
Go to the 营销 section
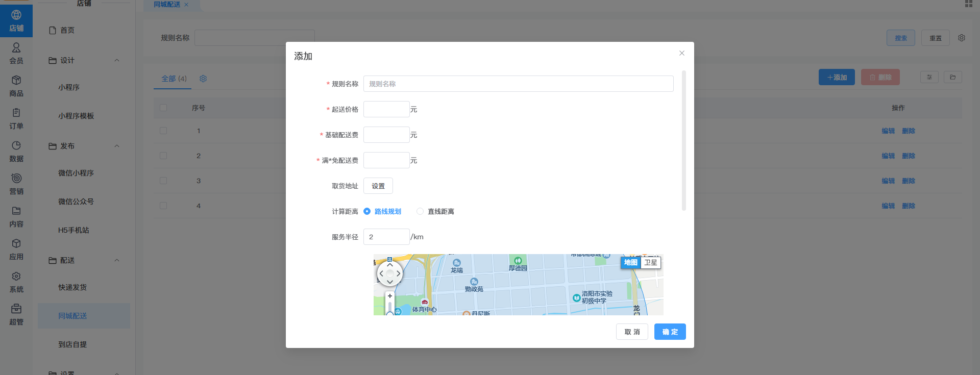tap(16, 184)
